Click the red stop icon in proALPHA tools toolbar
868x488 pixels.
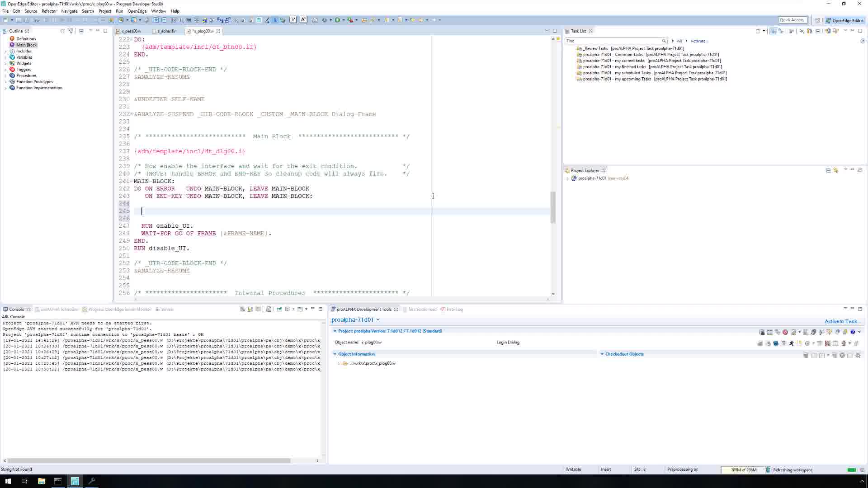click(785, 332)
